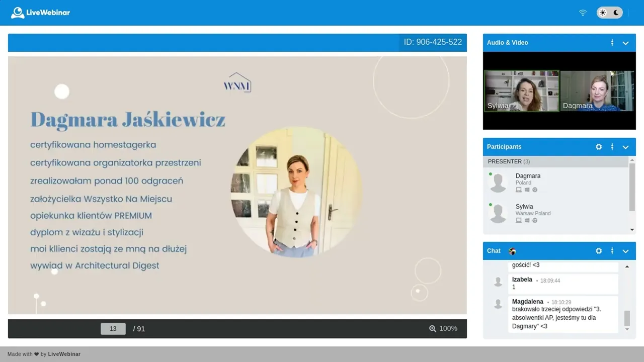This screenshot has height=362, width=644.
Task: Click the Audio & Video panel title
Action: pos(508,43)
